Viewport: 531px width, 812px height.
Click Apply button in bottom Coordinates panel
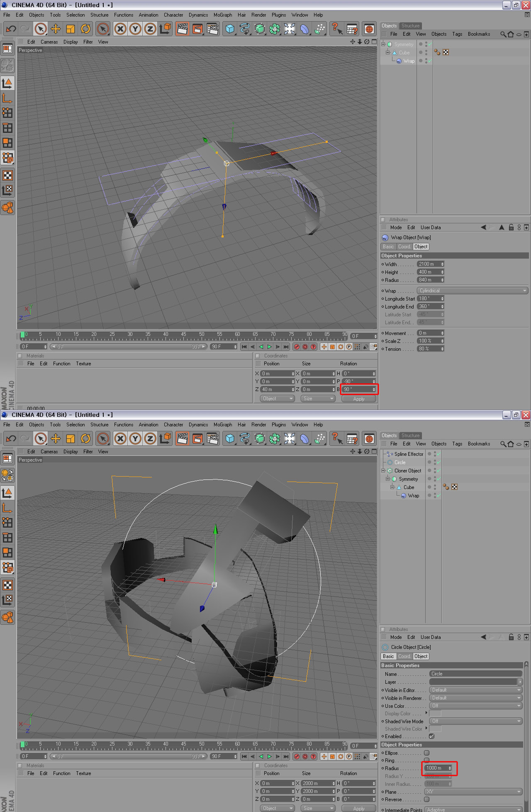359,808
